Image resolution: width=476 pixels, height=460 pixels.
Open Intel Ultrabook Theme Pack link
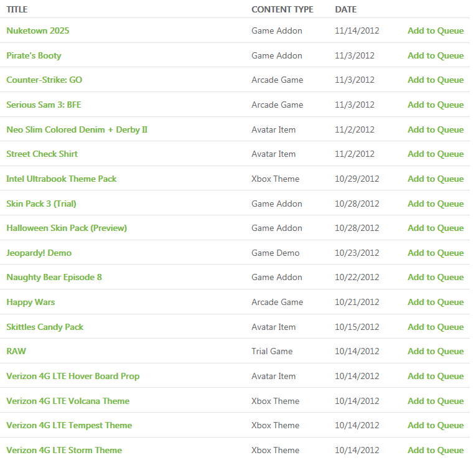pyautogui.click(x=62, y=179)
